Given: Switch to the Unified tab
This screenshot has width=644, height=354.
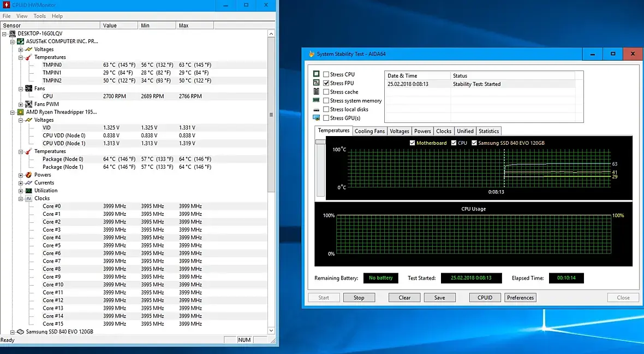Looking at the screenshot, I should (x=466, y=131).
